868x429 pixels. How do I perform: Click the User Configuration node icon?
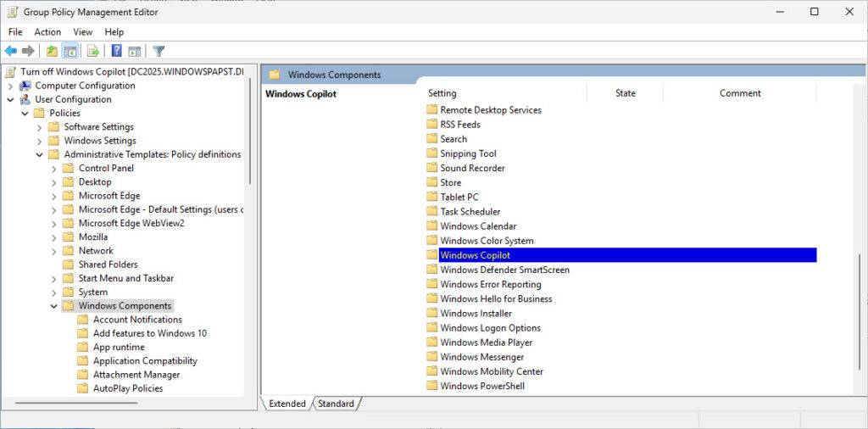coord(25,100)
